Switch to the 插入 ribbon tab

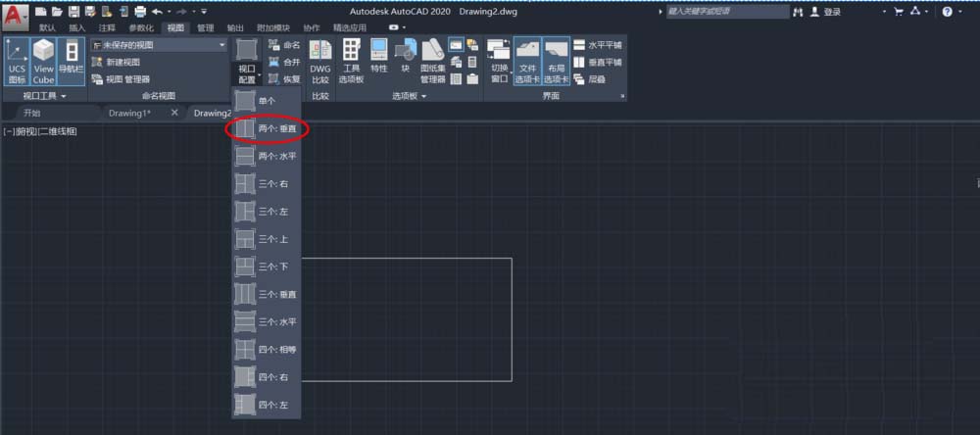click(76, 28)
